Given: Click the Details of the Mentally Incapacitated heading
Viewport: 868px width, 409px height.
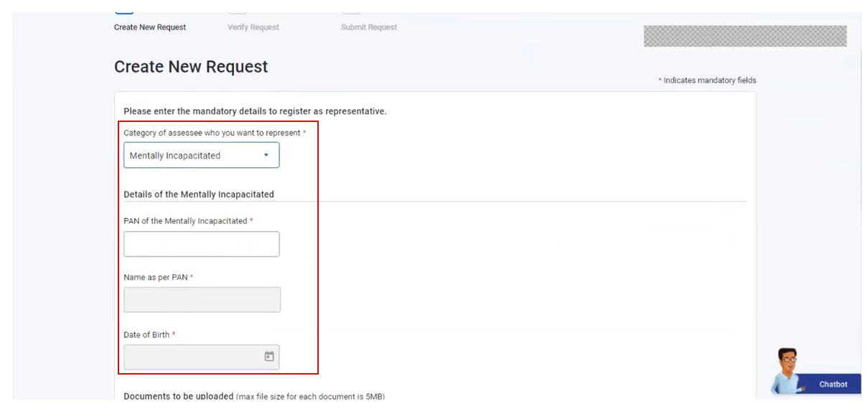Looking at the screenshot, I should point(199,194).
